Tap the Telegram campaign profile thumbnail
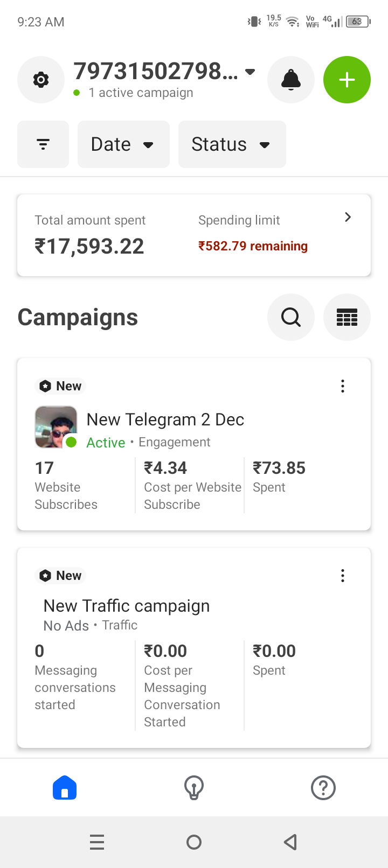This screenshot has height=868, width=388. (56, 427)
